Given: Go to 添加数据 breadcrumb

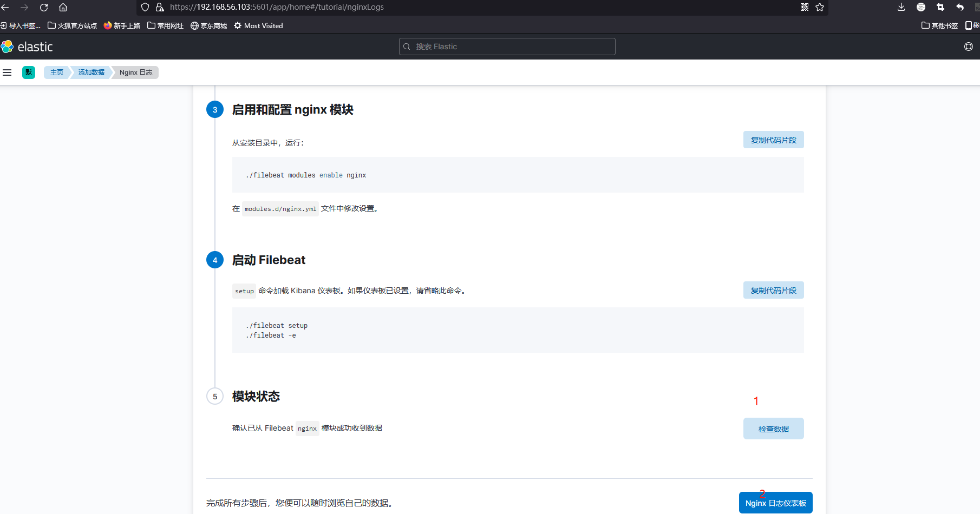Looking at the screenshot, I should pyautogui.click(x=91, y=73).
